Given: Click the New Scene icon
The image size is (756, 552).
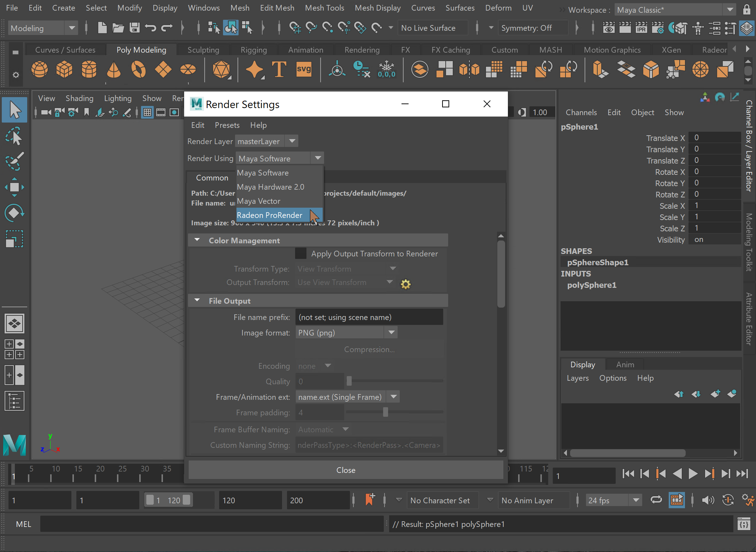Looking at the screenshot, I should click(x=102, y=28).
